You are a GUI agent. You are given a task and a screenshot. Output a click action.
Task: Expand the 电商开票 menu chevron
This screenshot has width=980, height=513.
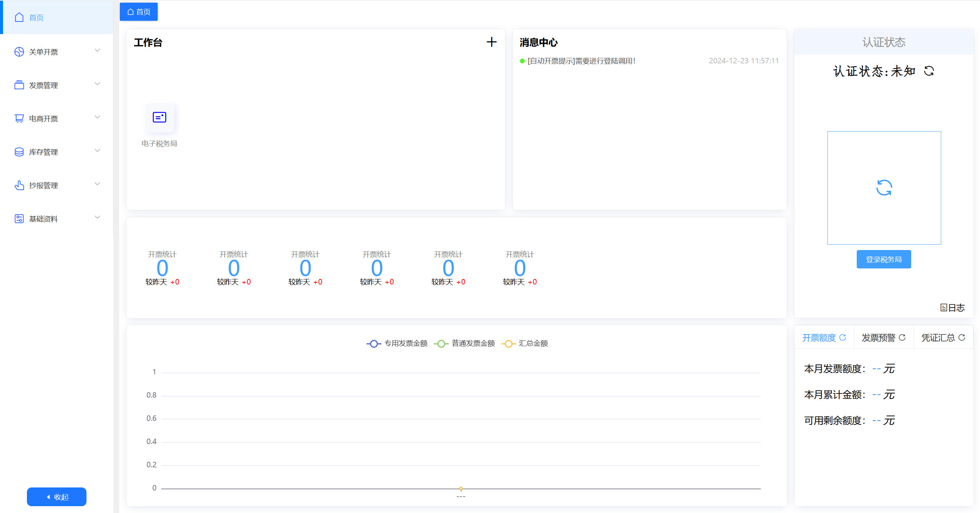(x=97, y=118)
